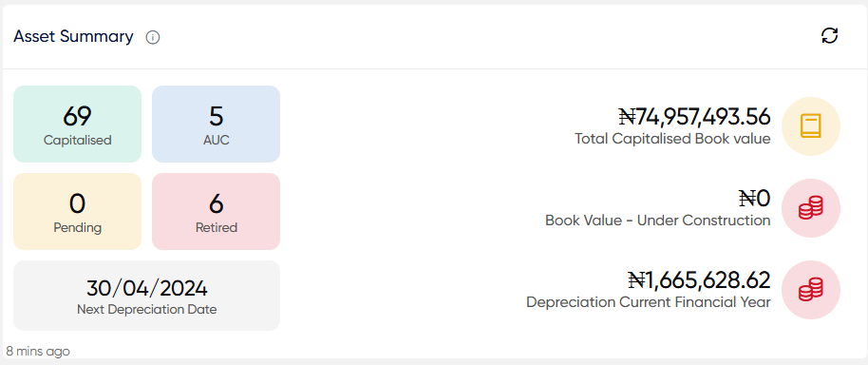Click the ₦1,665,628.62 depreciation amount

click(x=699, y=280)
